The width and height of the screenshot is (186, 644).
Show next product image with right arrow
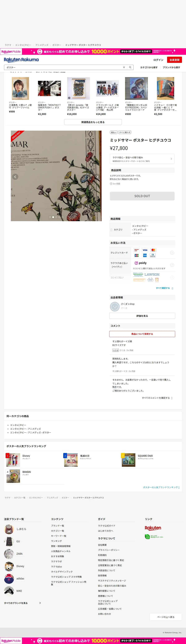(x=97, y=177)
